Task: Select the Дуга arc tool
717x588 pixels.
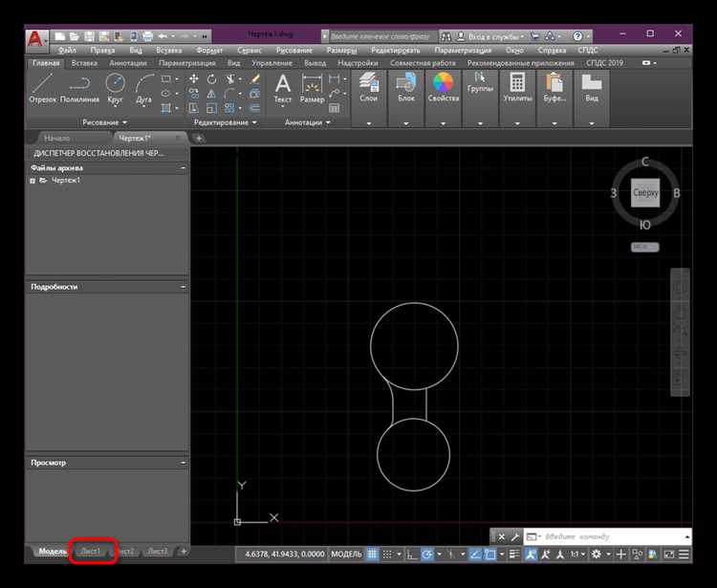Action: pyautogui.click(x=143, y=88)
